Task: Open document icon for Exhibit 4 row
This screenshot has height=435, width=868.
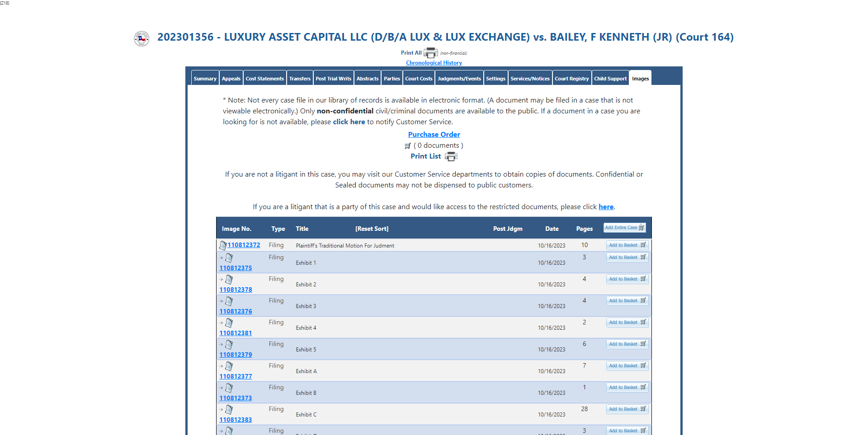Action: point(229,323)
